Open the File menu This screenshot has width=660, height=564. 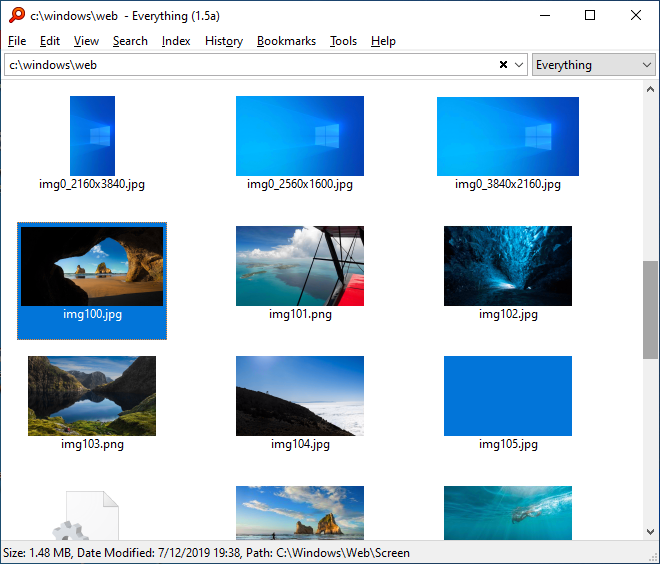pyautogui.click(x=17, y=41)
